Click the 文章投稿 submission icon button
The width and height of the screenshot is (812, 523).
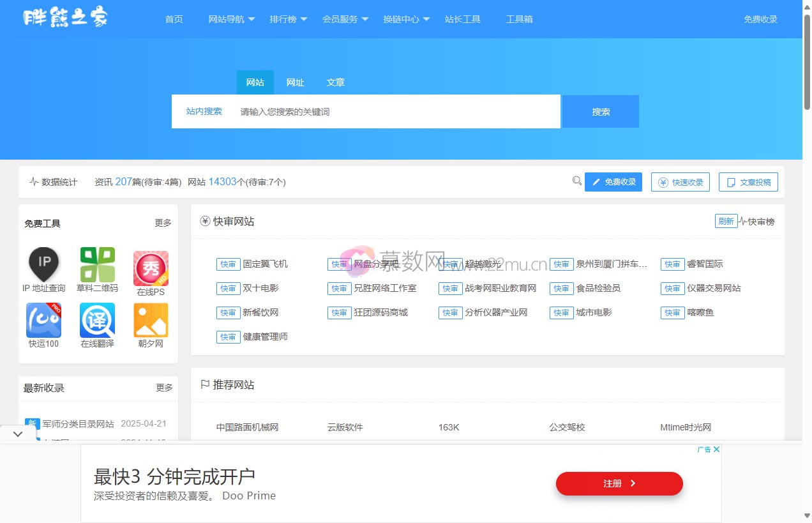[x=748, y=181]
